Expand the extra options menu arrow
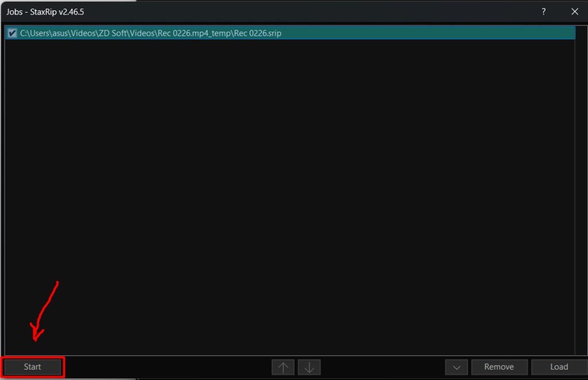This screenshot has width=588, height=380. (x=457, y=367)
